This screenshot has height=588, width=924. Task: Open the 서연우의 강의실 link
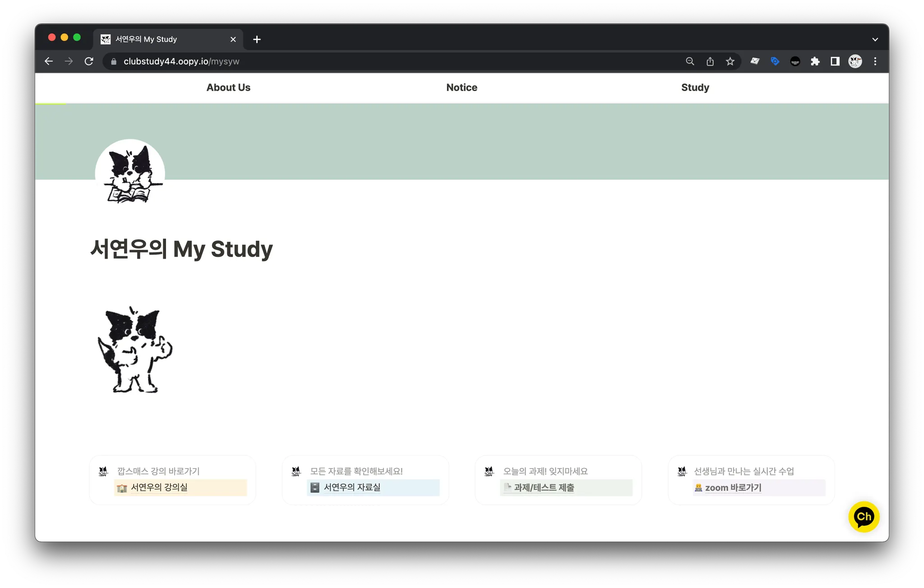tap(159, 487)
